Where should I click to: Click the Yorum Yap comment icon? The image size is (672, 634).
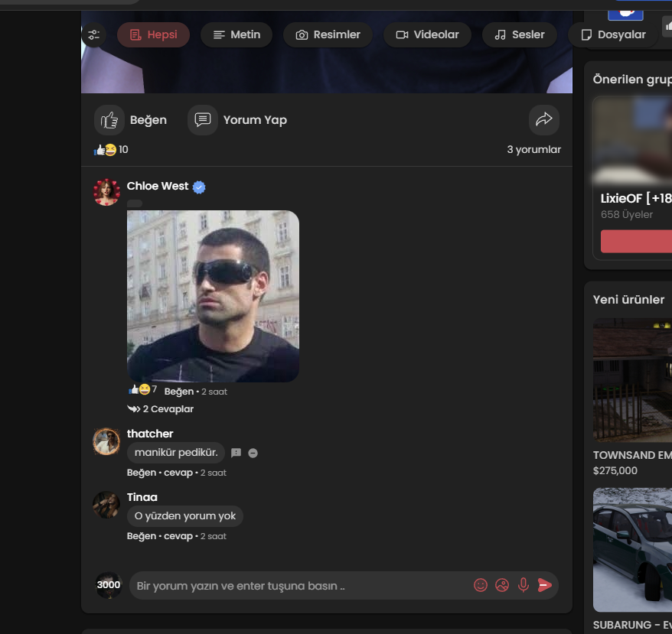coord(203,120)
